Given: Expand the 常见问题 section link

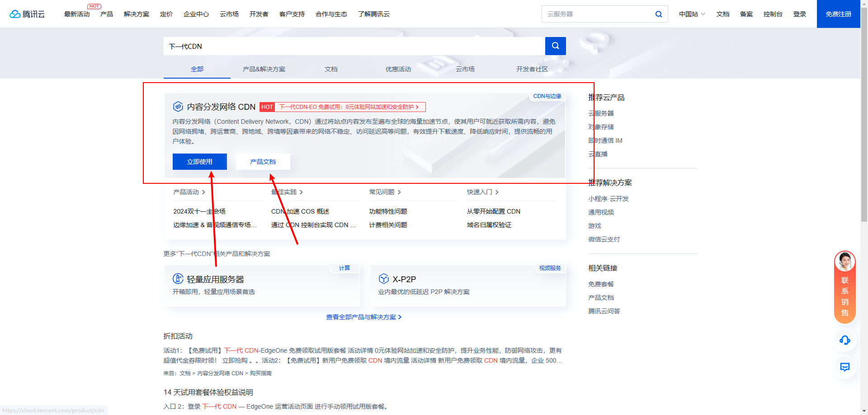Looking at the screenshot, I should pos(385,192).
